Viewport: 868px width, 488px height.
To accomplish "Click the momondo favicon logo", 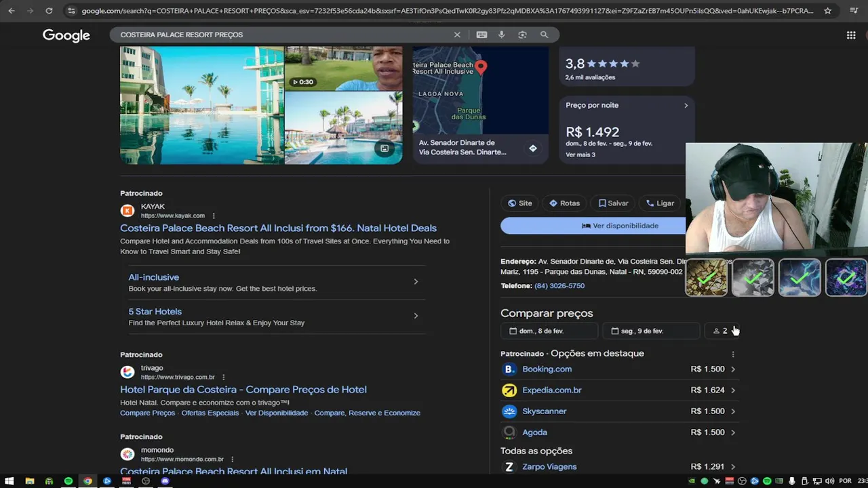I will 127,454.
